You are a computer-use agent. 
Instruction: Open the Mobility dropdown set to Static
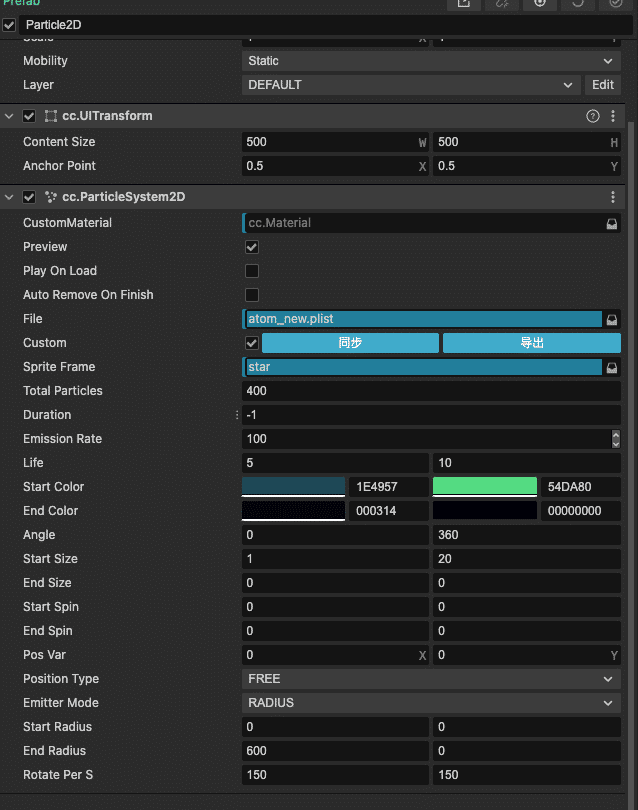coord(431,61)
